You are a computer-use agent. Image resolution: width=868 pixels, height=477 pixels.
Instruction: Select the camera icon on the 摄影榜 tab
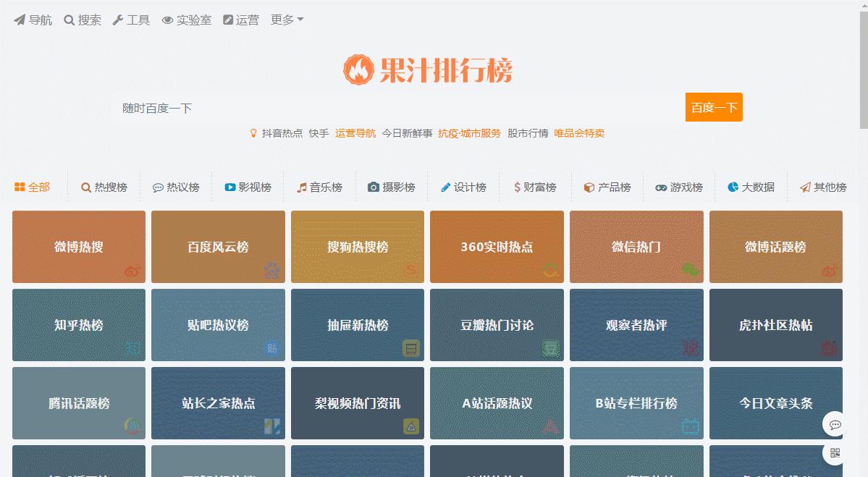(x=373, y=187)
